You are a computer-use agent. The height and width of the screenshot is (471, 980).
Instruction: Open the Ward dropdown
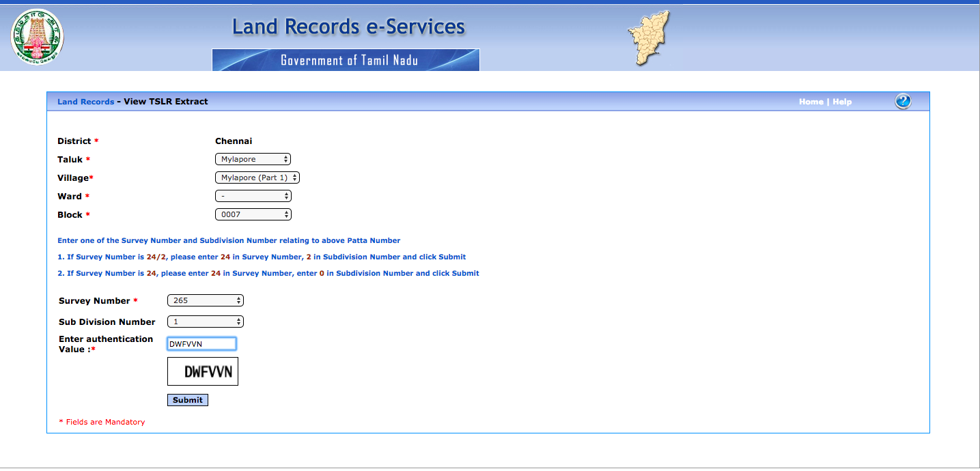(x=253, y=196)
